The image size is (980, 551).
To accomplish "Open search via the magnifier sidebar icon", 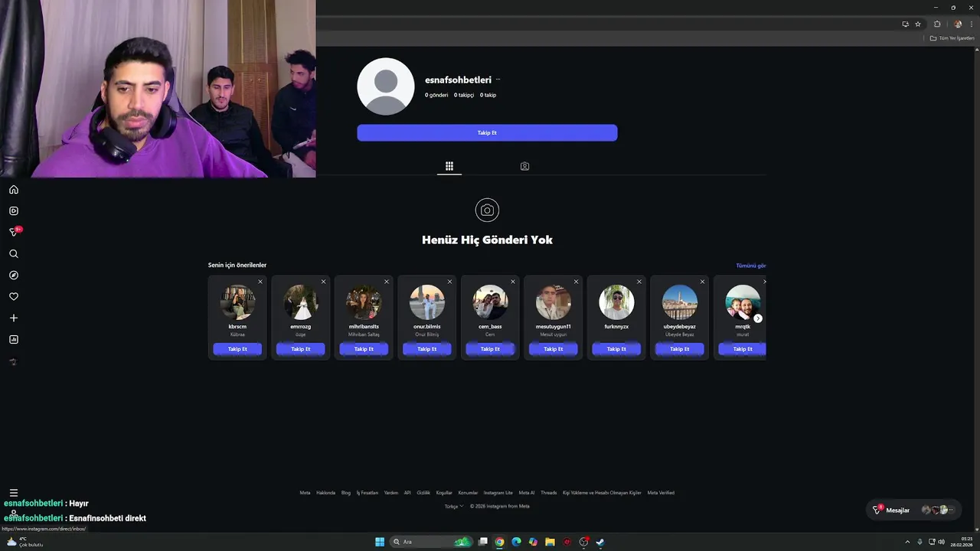I will click(x=14, y=254).
